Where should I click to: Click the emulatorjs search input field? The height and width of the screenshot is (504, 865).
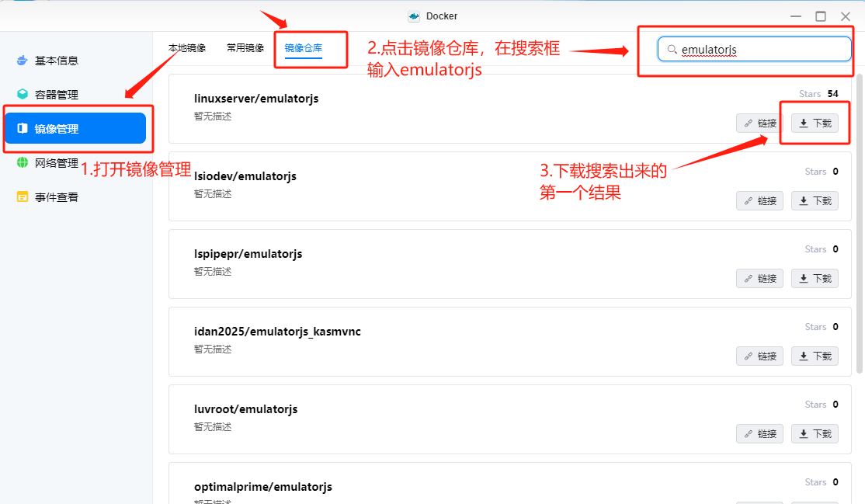point(754,49)
